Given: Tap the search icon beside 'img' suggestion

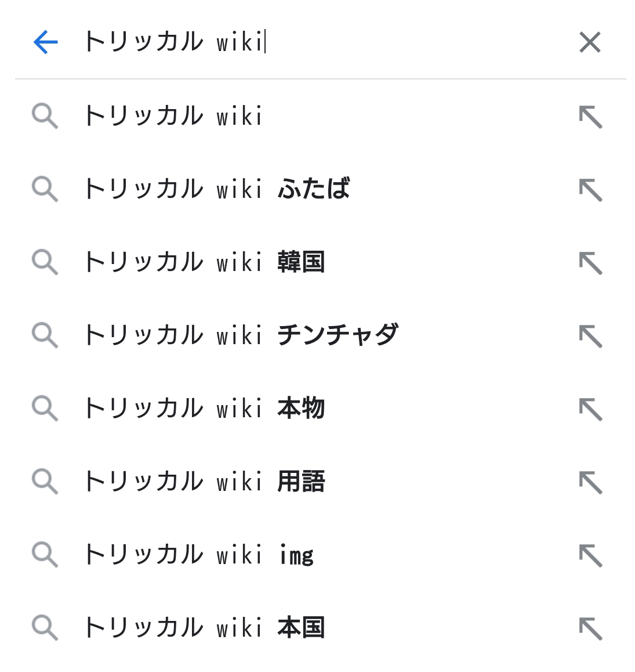Looking at the screenshot, I should [45, 555].
